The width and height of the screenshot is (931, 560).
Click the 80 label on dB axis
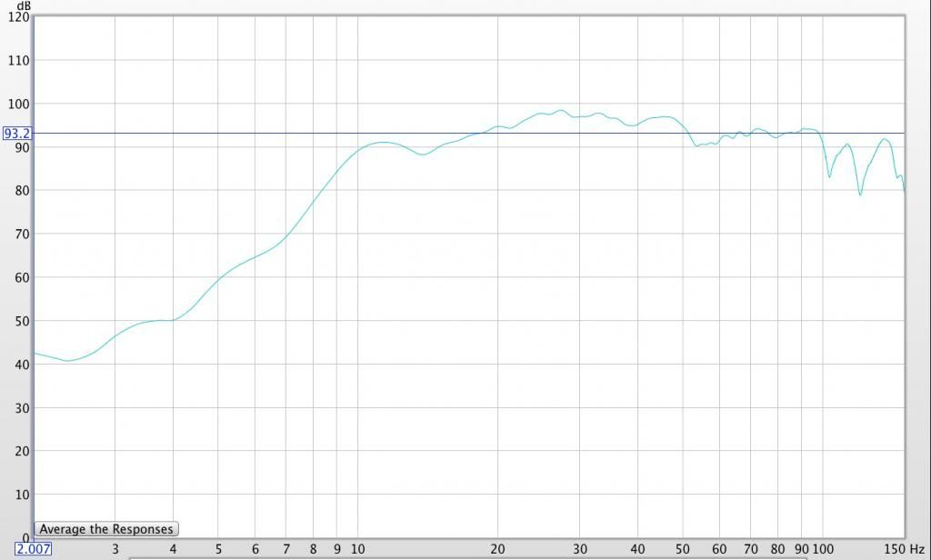[x=22, y=191]
